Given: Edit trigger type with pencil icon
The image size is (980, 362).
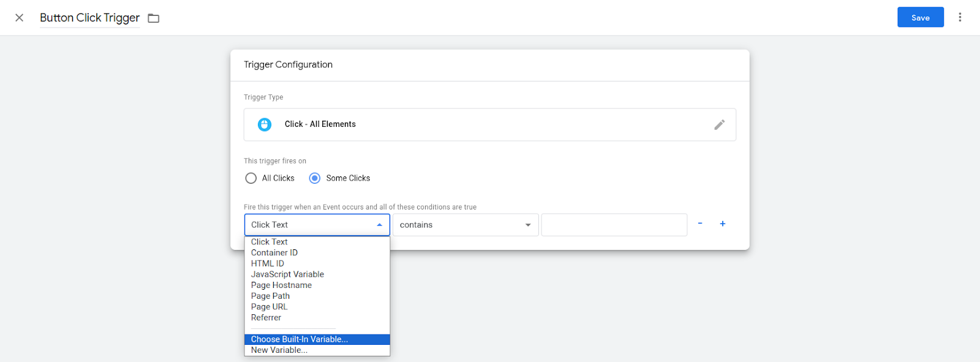Looking at the screenshot, I should pos(719,124).
